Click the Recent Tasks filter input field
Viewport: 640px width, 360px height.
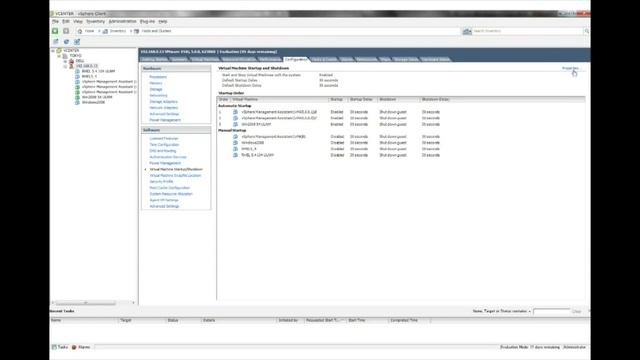pyautogui.click(x=551, y=311)
